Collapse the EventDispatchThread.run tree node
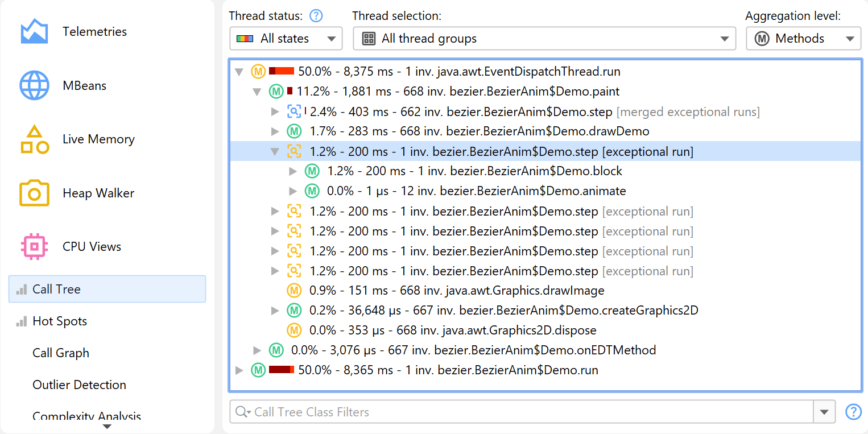This screenshot has width=868, height=434. pos(239,72)
